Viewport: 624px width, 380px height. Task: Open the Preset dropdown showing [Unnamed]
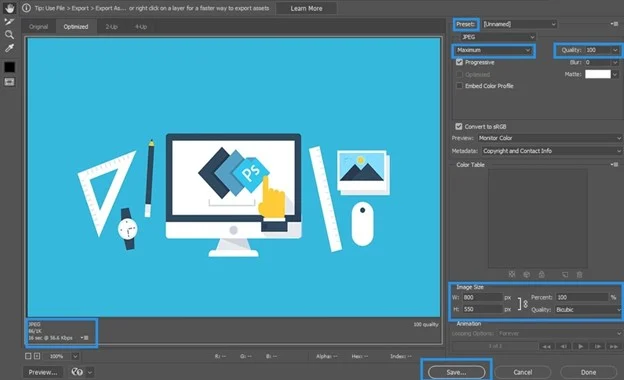click(x=519, y=24)
